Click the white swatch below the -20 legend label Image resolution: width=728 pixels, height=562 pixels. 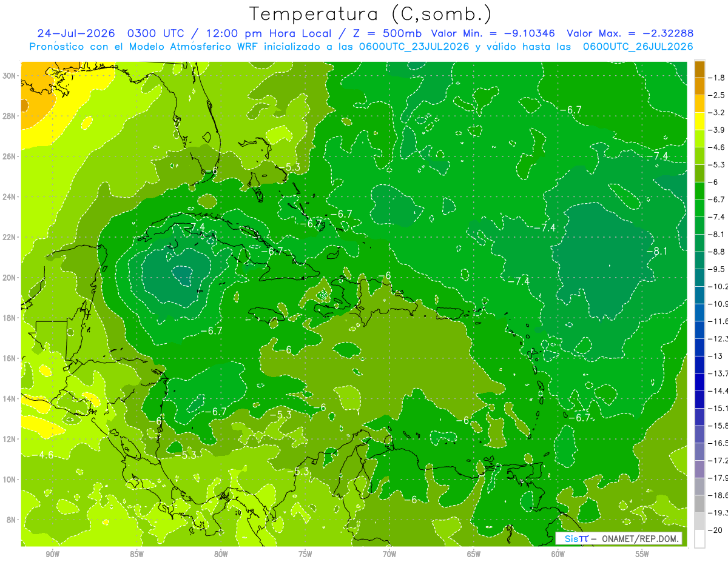point(699,539)
